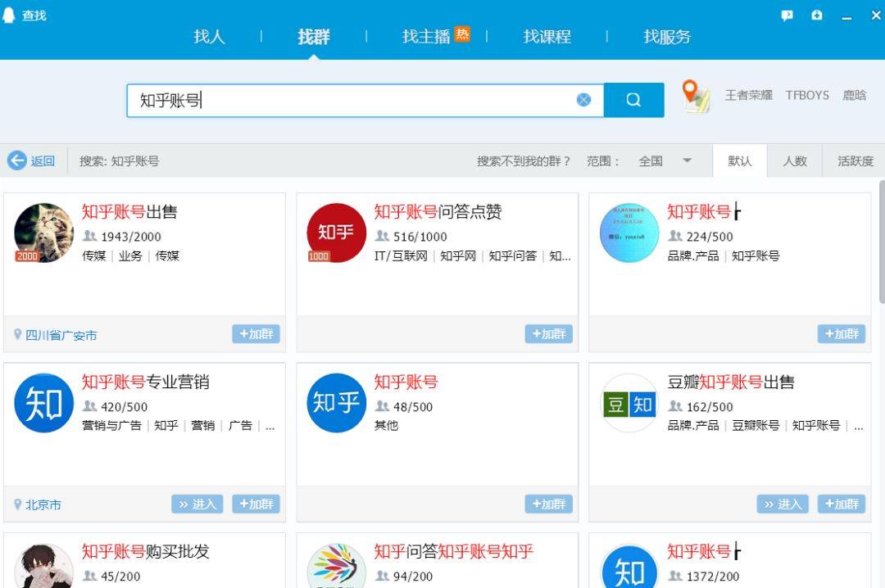
Task: Click the IT/互联网 tag
Action: (401, 256)
